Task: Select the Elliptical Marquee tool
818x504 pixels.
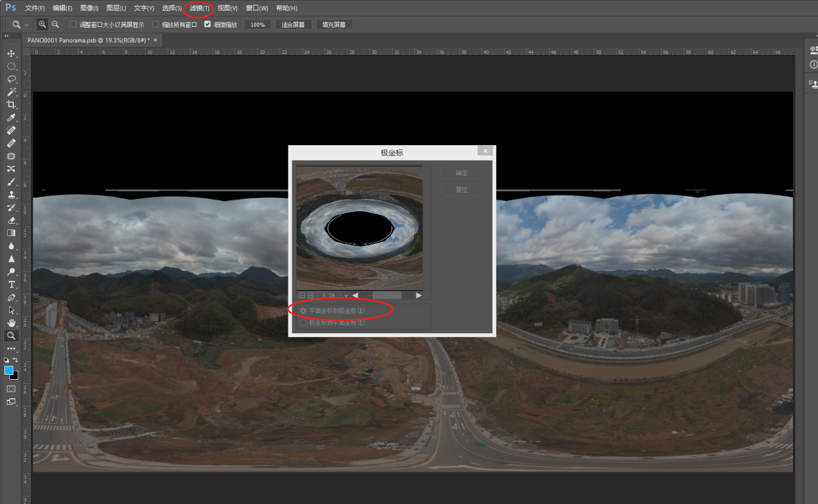Action: tap(11, 67)
